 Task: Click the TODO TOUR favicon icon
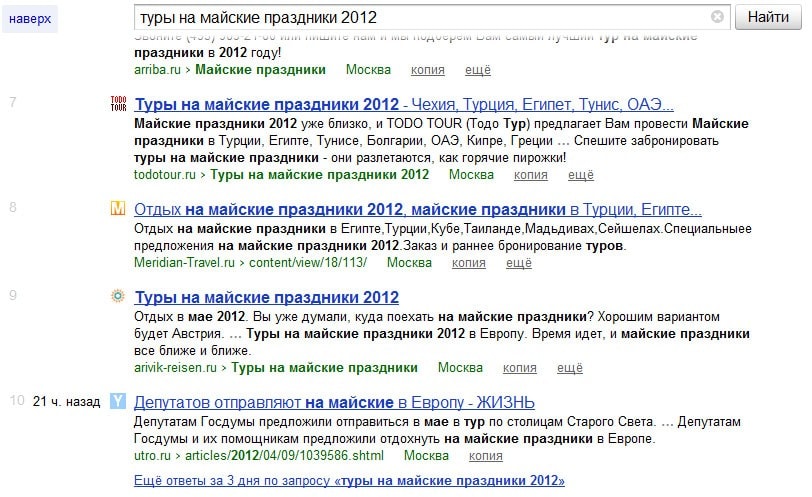coord(119,104)
